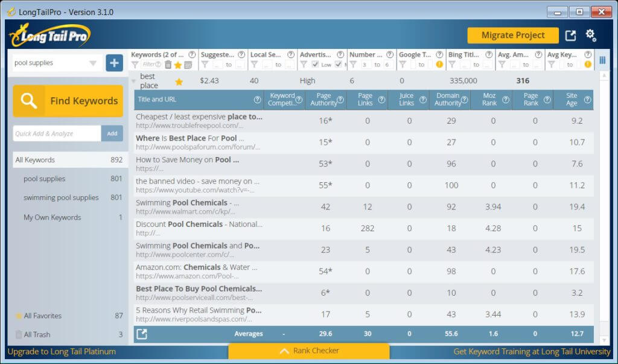The image size is (618, 364).
Task: Open Get Keyword Training at Long Tail University
Action: click(532, 351)
